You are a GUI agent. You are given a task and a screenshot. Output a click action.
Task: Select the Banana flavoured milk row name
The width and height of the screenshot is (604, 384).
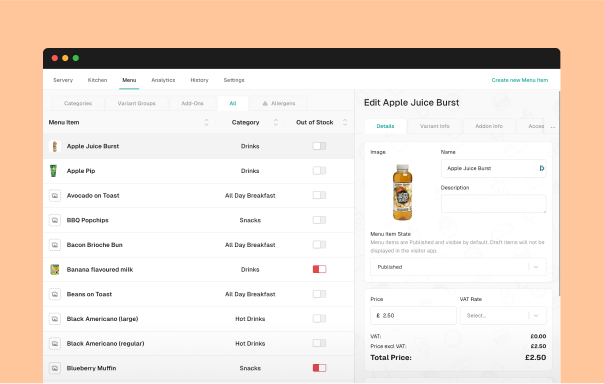pos(100,270)
